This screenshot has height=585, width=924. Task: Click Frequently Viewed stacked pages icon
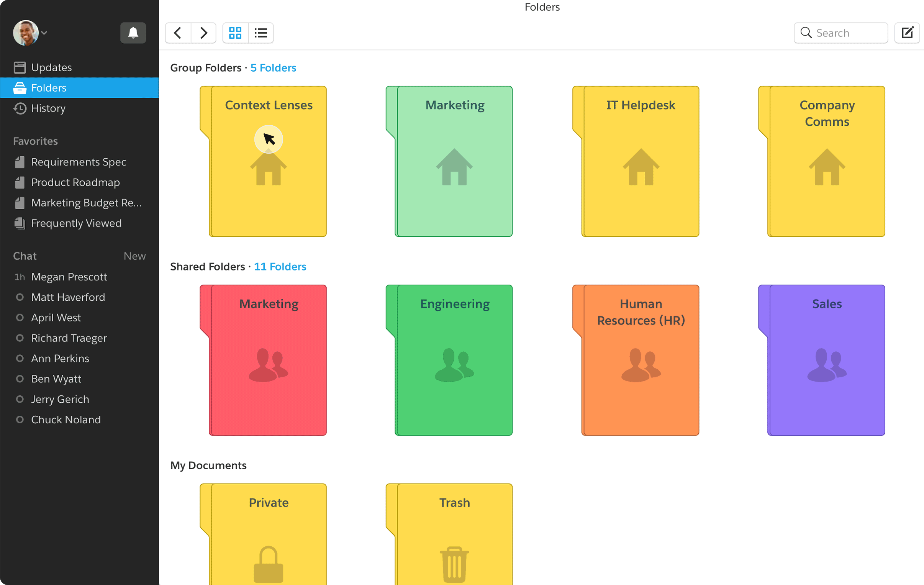tap(20, 223)
